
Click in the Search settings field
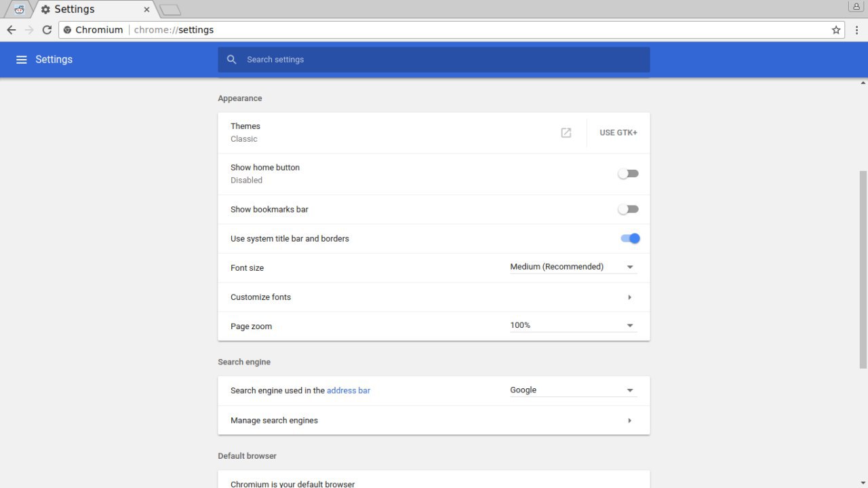[434, 60]
